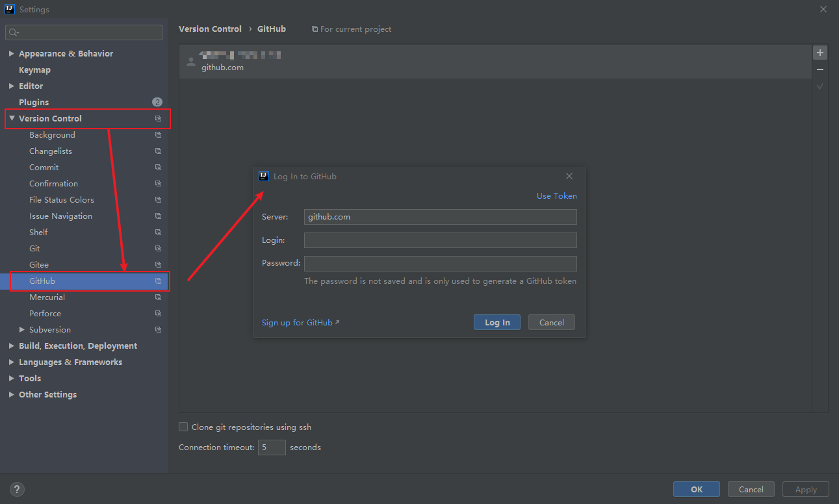Click Sign up for GitHub link
Screen dimensions: 839x504
coord(300,323)
